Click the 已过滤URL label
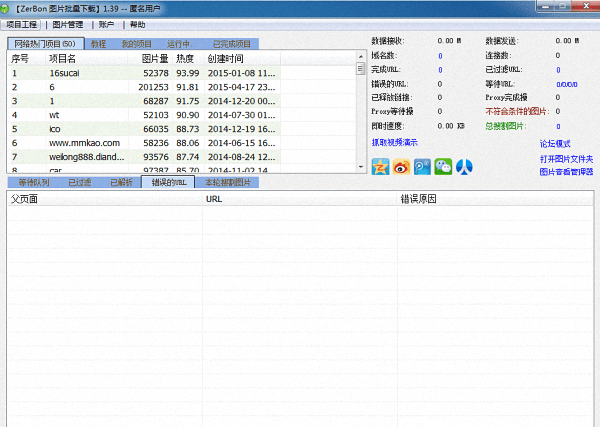The height and width of the screenshot is (427, 600). click(504, 70)
